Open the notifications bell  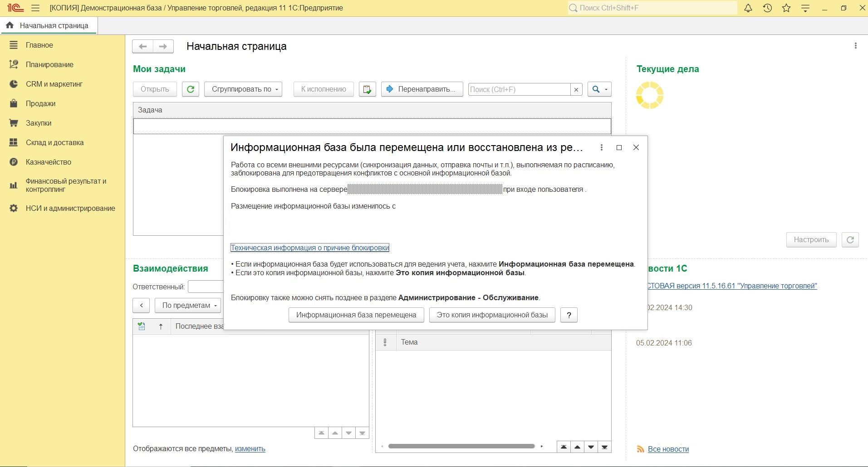tap(748, 8)
